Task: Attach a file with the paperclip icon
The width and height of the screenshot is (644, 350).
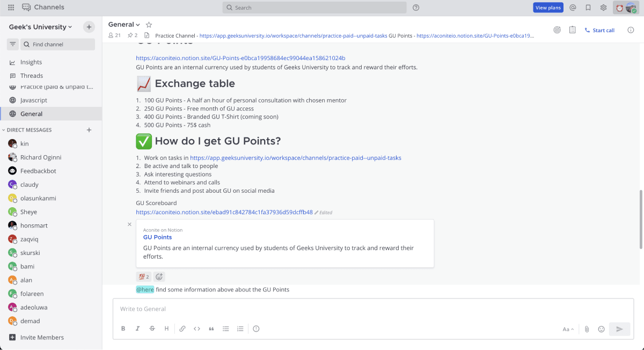Action: click(587, 329)
